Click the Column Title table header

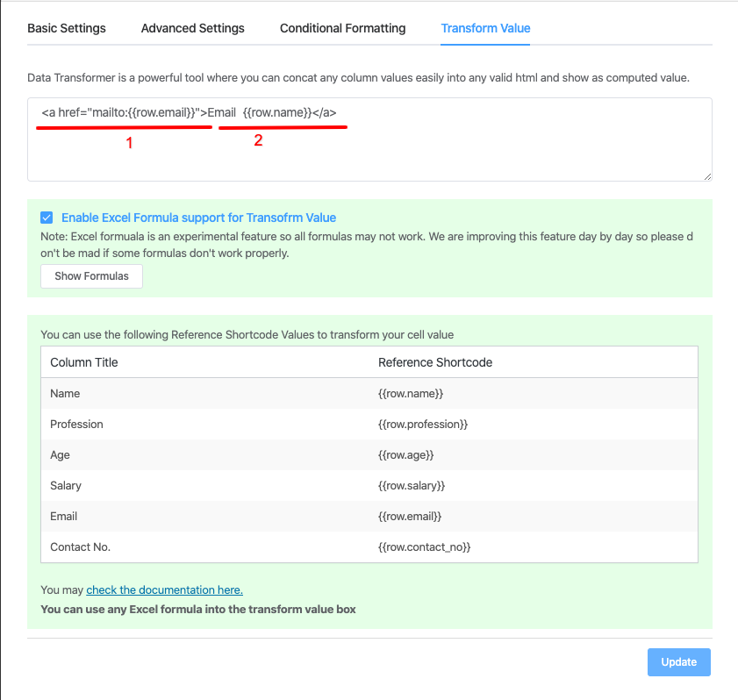(x=84, y=362)
